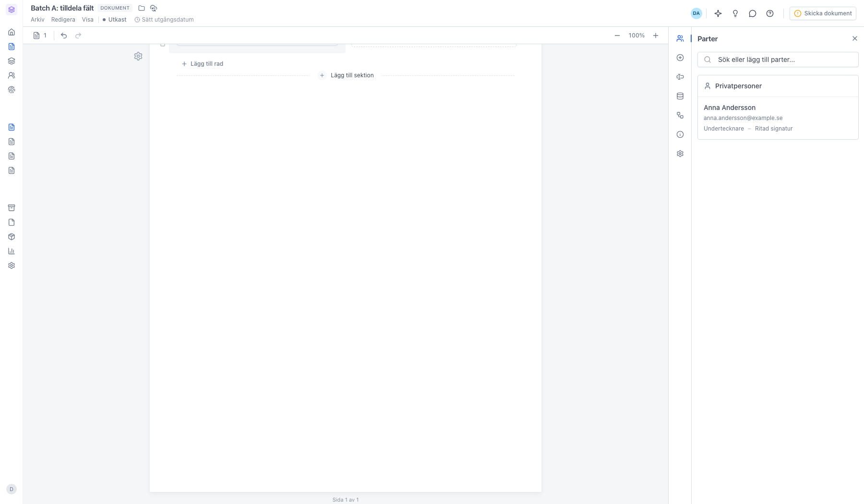Click Sätt utgångsdatum

[164, 20]
